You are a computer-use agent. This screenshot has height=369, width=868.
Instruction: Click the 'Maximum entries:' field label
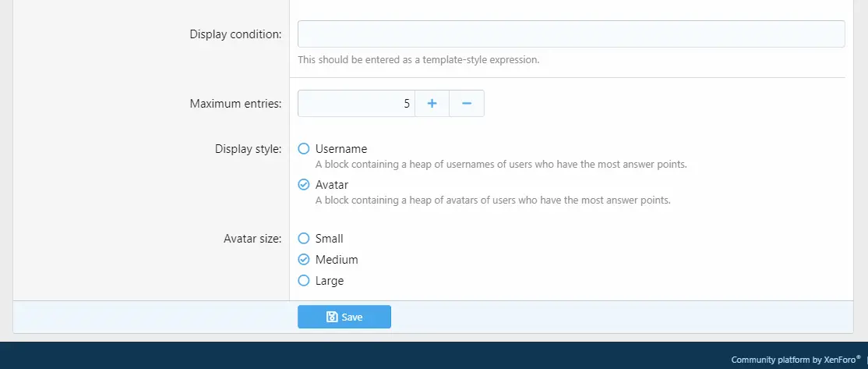pyautogui.click(x=235, y=104)
